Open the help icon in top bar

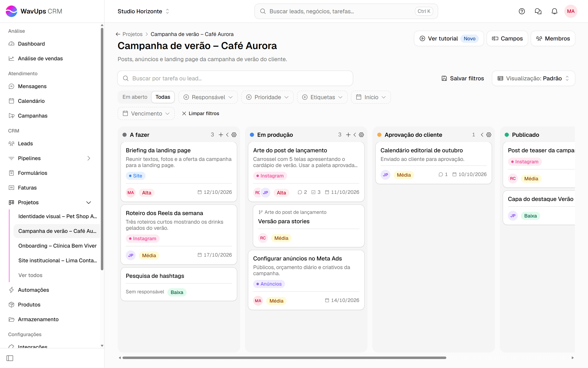point(522,11)
